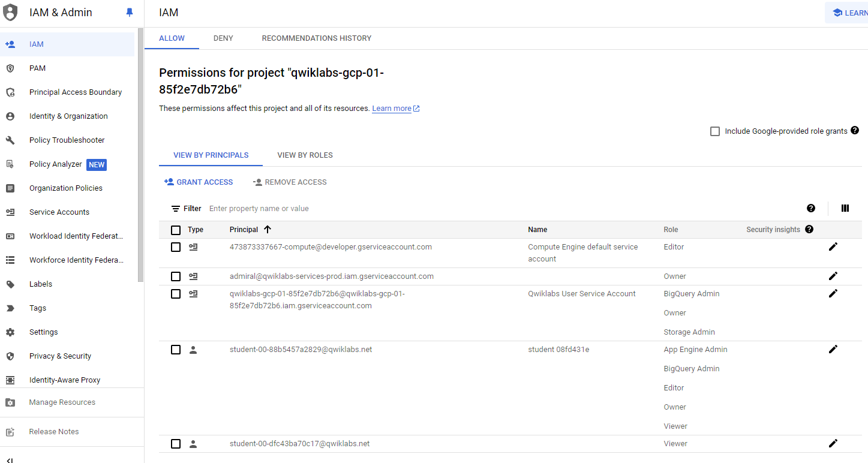
Task: Sort by the Principal column arrow
Action: click(x=268, y=229)
